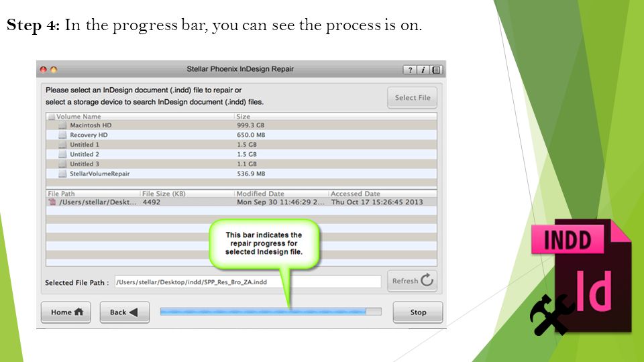Click the left triangle arrow on Back button
Viewport: 644px width, 362px height.
coord(133,312)
